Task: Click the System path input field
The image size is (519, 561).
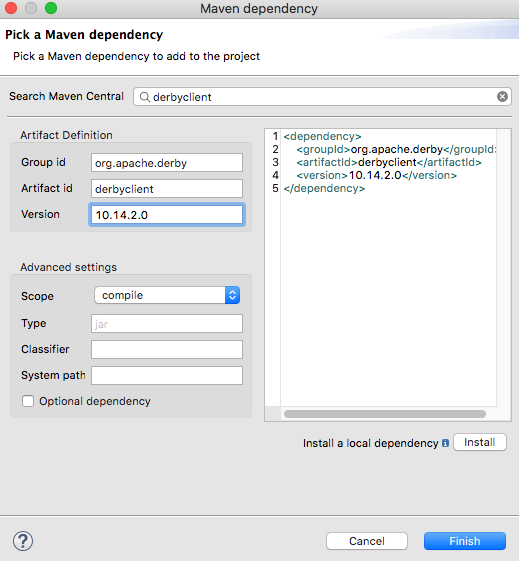Action: pyautogui.click(x=167, y=375)
